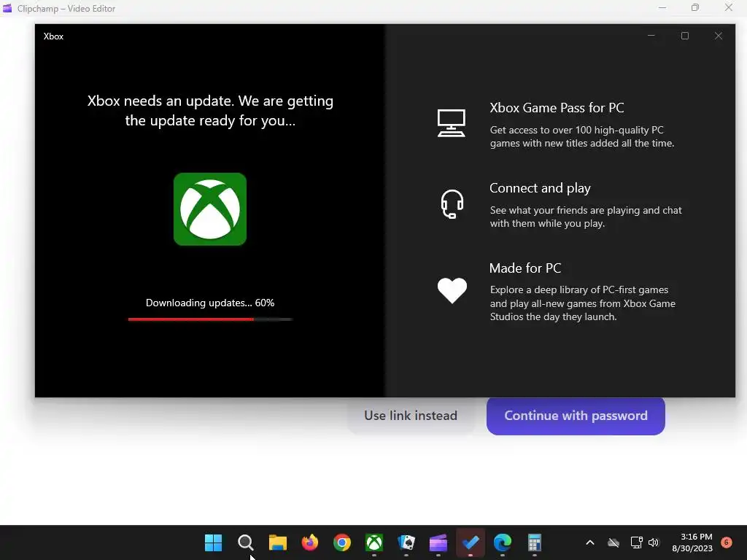Launch Google Chrome from the taskbar
Image resolution: width=747 pixels, height=560 pixels.
(x=342, y=542)
